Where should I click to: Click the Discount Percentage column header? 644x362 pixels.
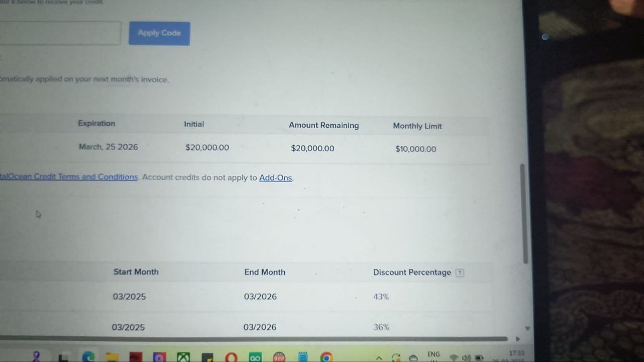click(412, 273)
